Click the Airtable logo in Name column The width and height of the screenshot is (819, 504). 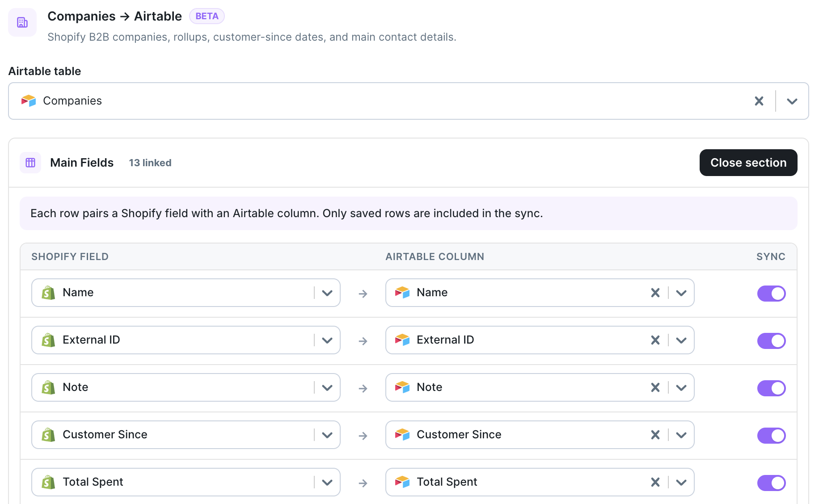coord(402,293)
